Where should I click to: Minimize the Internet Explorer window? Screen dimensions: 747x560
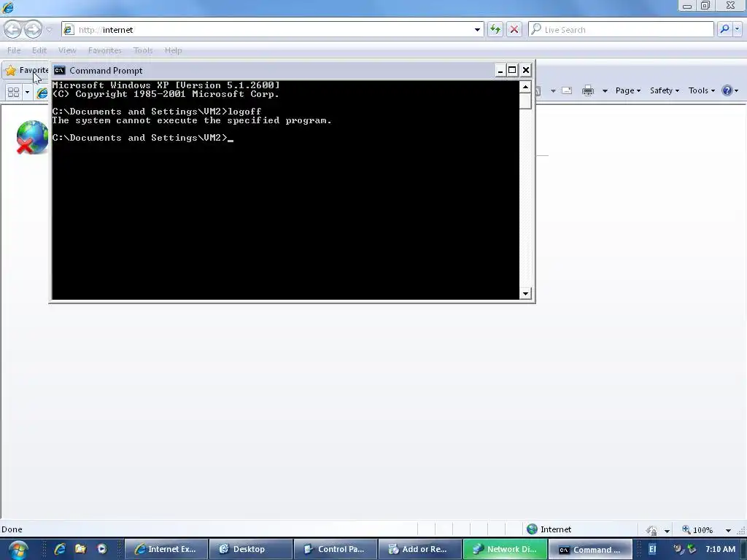(687, 6)
